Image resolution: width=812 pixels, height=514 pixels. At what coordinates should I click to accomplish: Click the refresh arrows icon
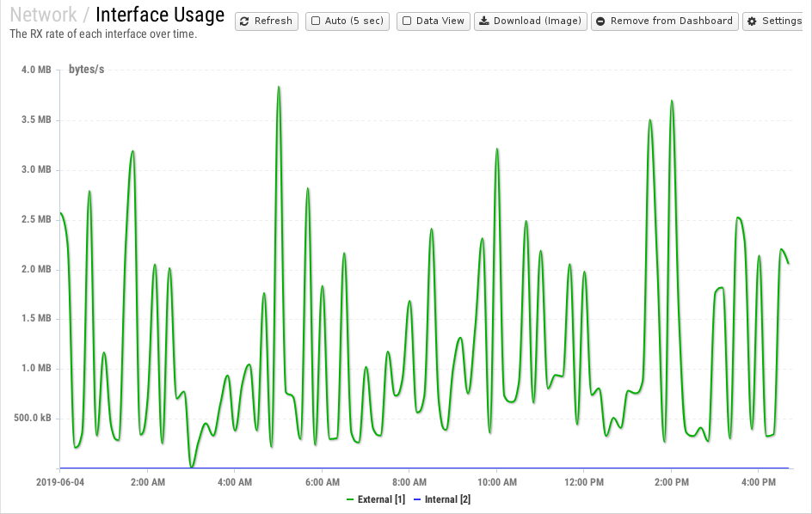click(244, 21)
